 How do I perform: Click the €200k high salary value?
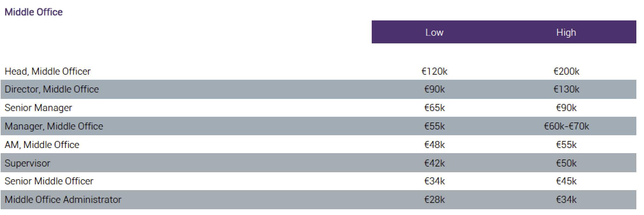566,71
